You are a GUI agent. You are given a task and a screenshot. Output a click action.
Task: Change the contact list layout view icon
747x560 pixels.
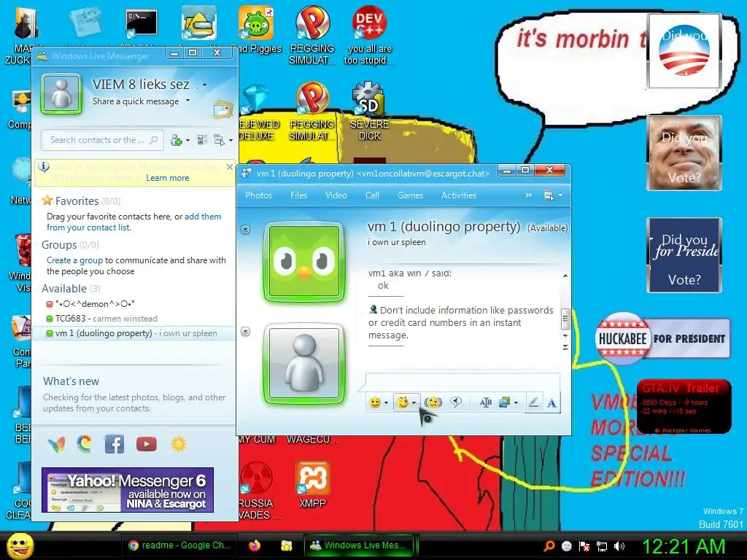(x=203, y=140)
